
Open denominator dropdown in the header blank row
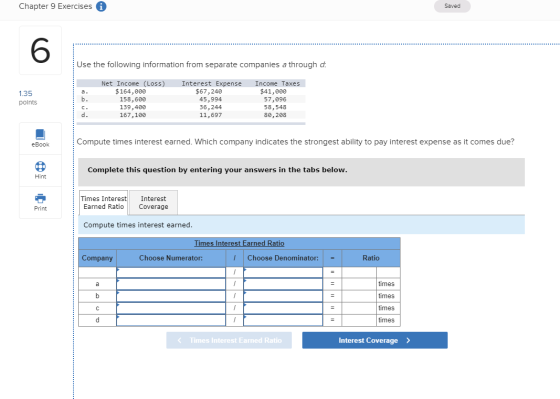coord(283,272)
